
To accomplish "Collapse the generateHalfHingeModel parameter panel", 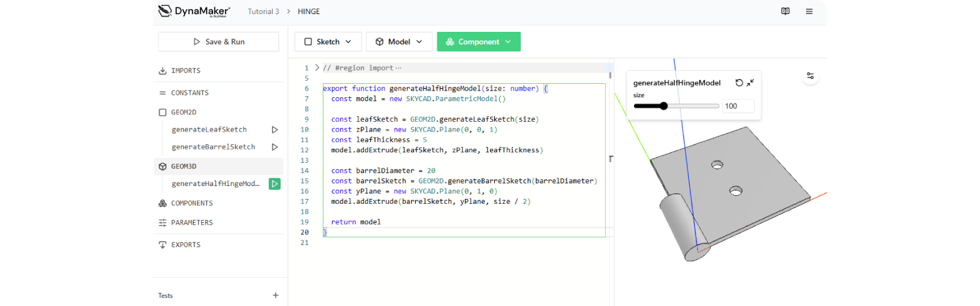I will pos(750,83).
